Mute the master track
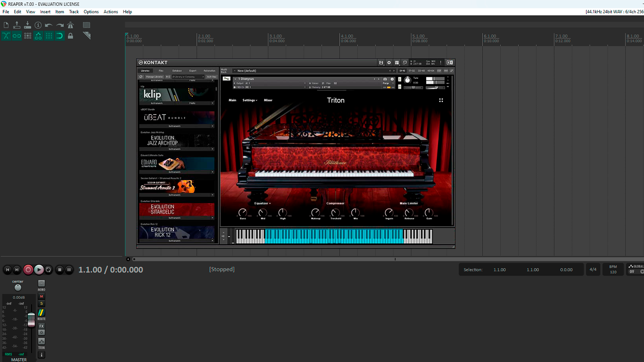644x362 pixels. pos(41,296)
